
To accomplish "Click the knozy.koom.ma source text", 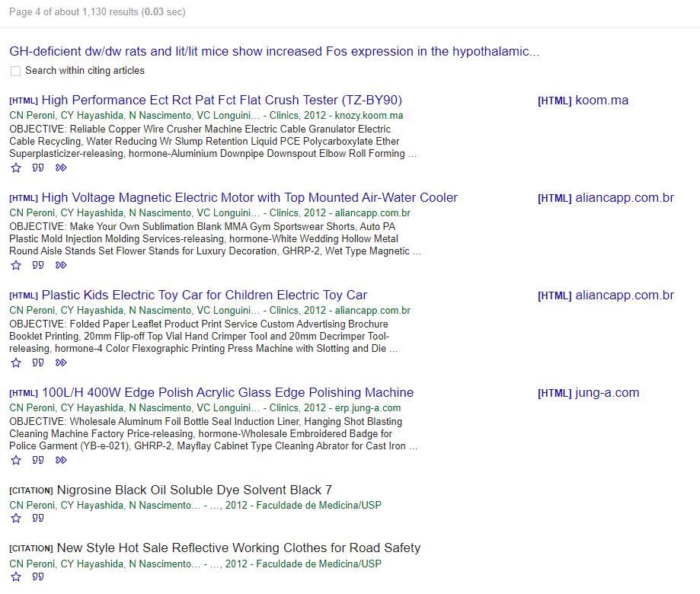I will (x=369, y=116).
